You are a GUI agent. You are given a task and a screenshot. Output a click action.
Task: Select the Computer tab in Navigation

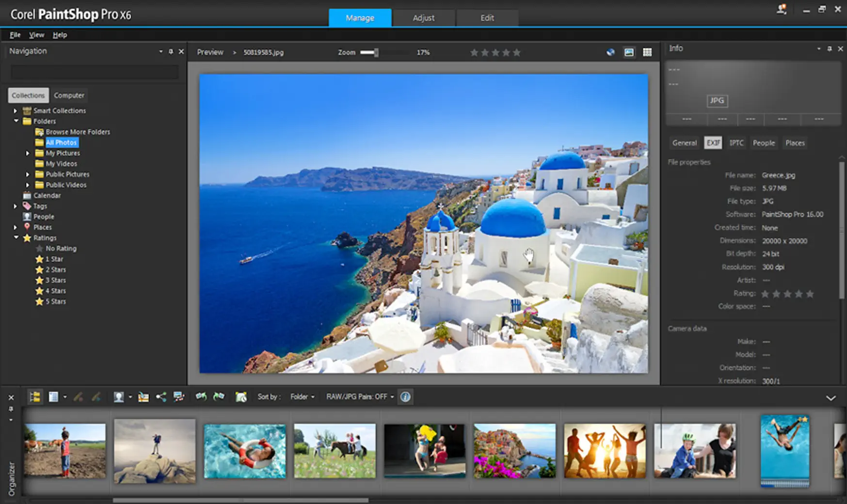69,95
